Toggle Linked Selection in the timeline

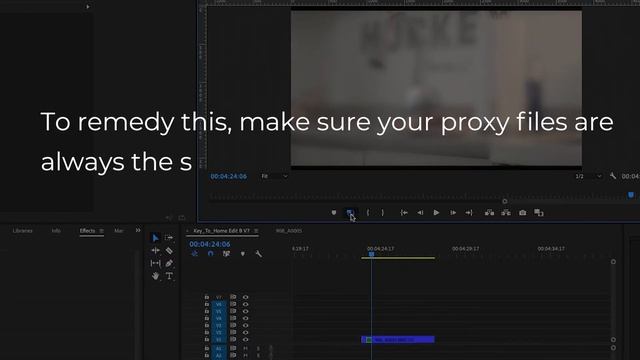226,254
